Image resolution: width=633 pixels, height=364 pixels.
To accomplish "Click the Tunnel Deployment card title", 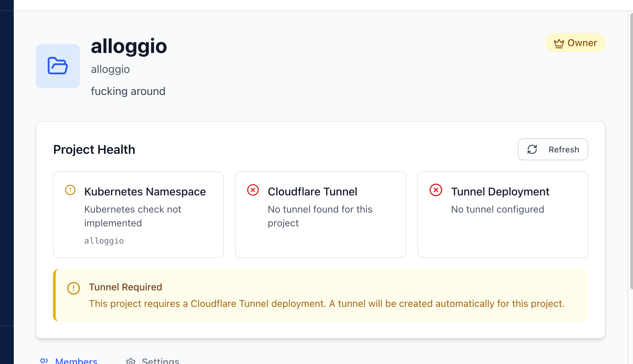I will pos(500,192).
